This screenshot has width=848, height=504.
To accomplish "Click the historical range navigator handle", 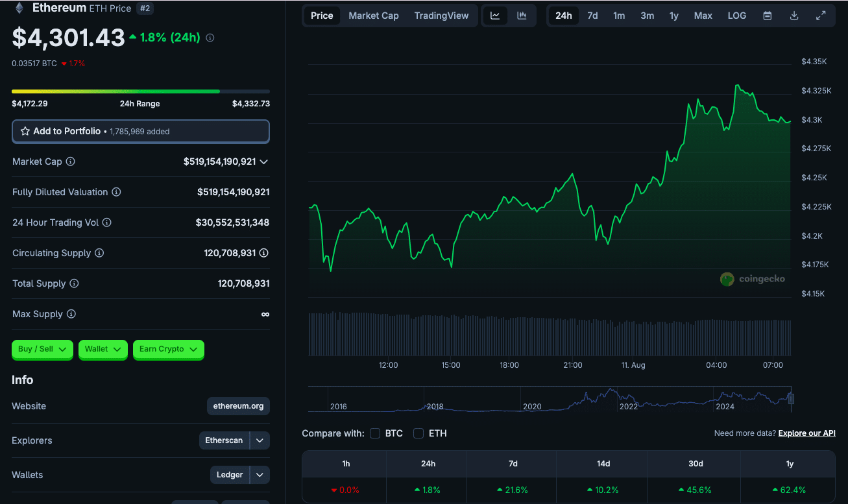I will [x=791, y=398].
